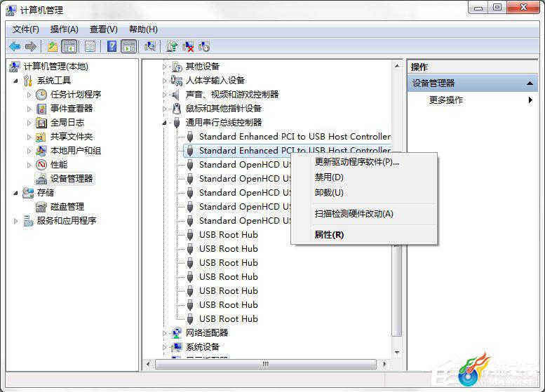Viewport: 545px width, 392px height.
Task: Click the Back arrow toolbar icon
Action: click(15, 46)
